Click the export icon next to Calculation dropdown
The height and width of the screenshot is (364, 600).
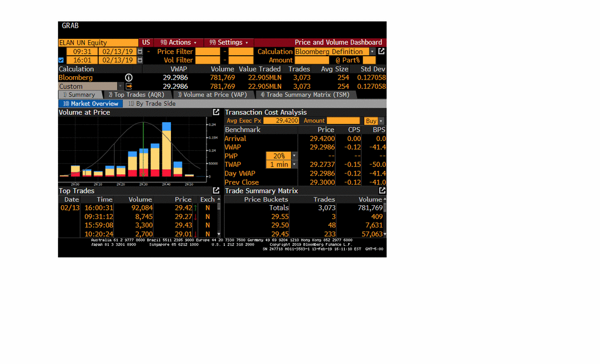tap(381, 52)
